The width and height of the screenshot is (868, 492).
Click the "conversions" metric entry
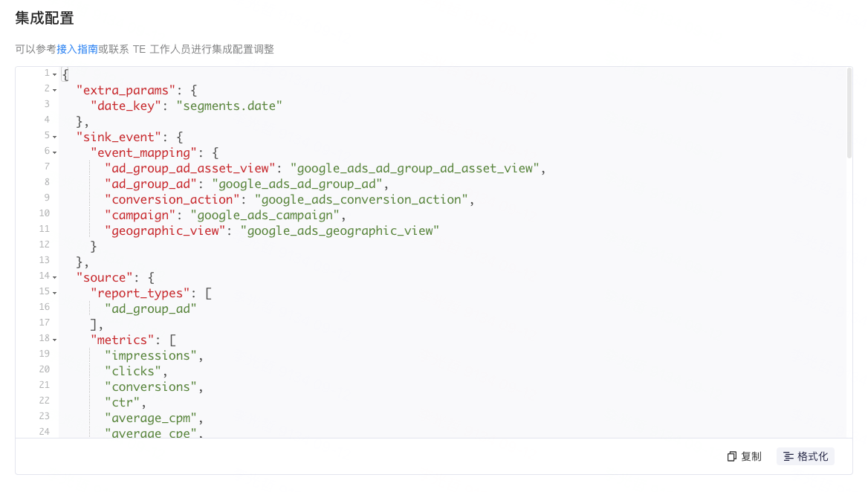tap(151, 387)
